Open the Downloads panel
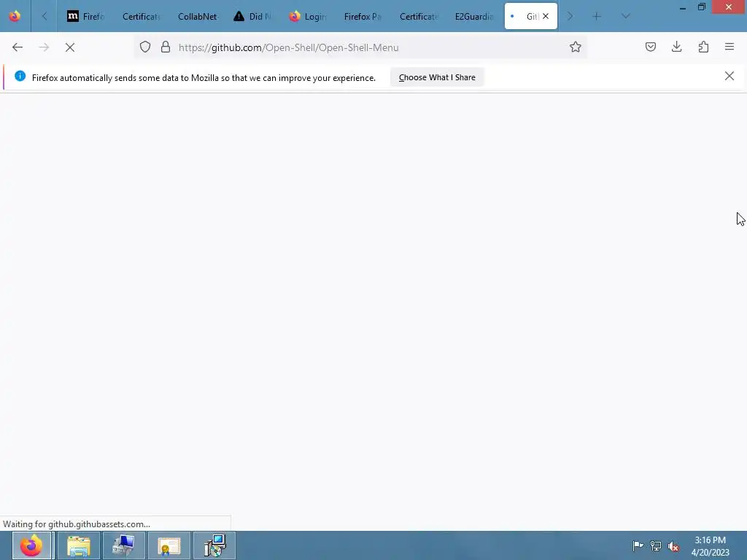Image resolution: width=747 pixels, height=560 pixels. pyautogui.click(x=676, y=47)
